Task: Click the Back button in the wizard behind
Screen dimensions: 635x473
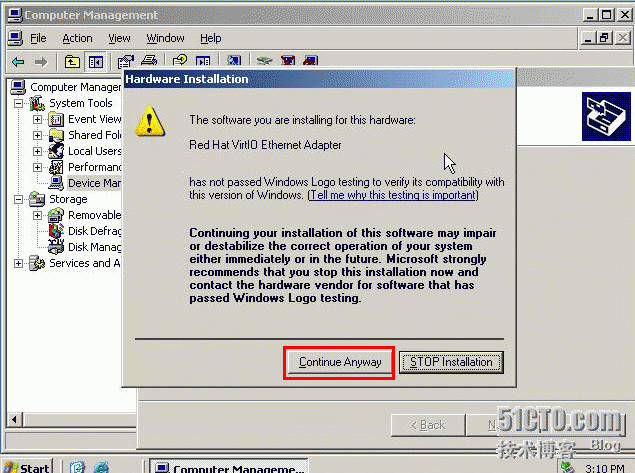Action: tap(428, 425)
